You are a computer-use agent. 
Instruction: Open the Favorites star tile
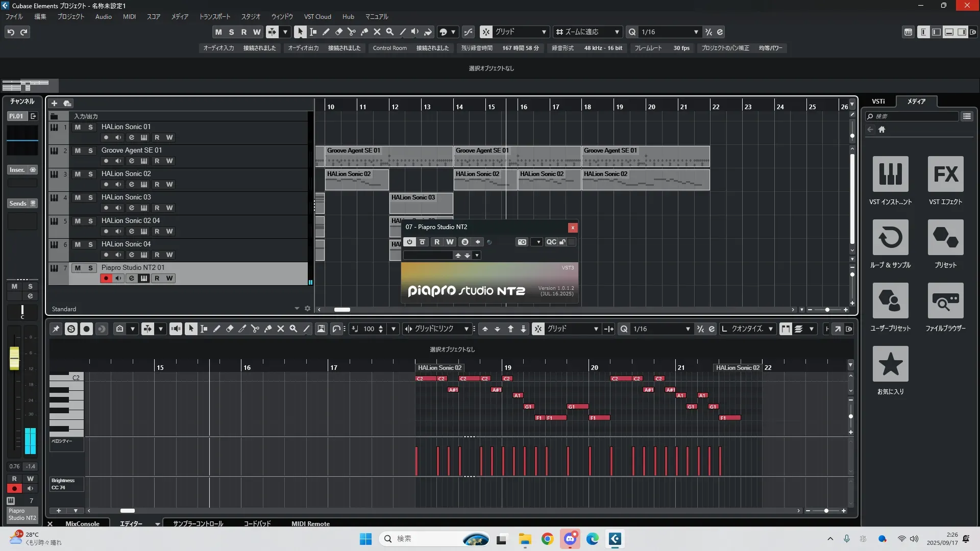(890, 364)
